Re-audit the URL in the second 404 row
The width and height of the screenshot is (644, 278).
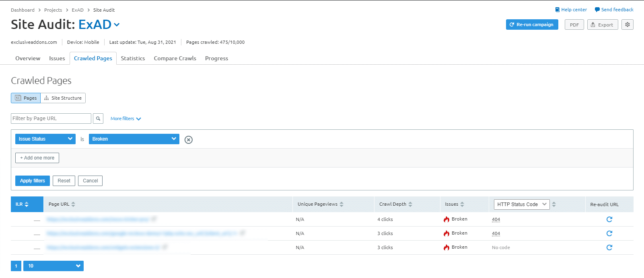pyautogui.click(x=609, y=233)
